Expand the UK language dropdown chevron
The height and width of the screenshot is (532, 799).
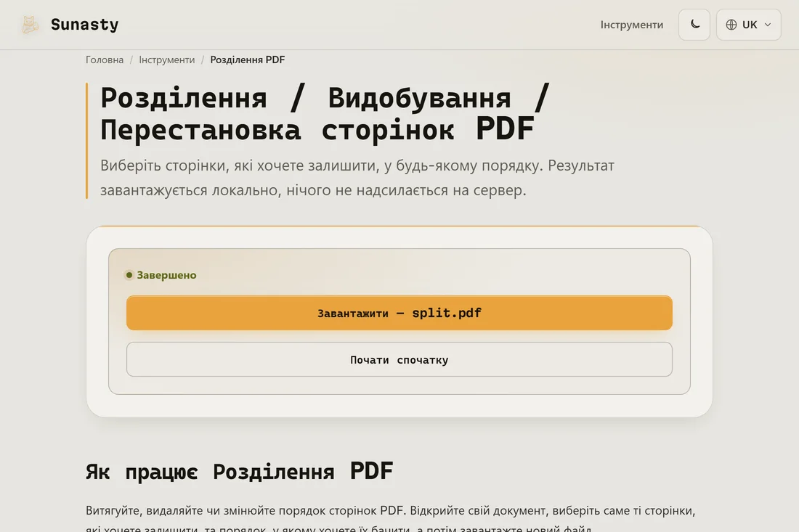tap(768, 25)
